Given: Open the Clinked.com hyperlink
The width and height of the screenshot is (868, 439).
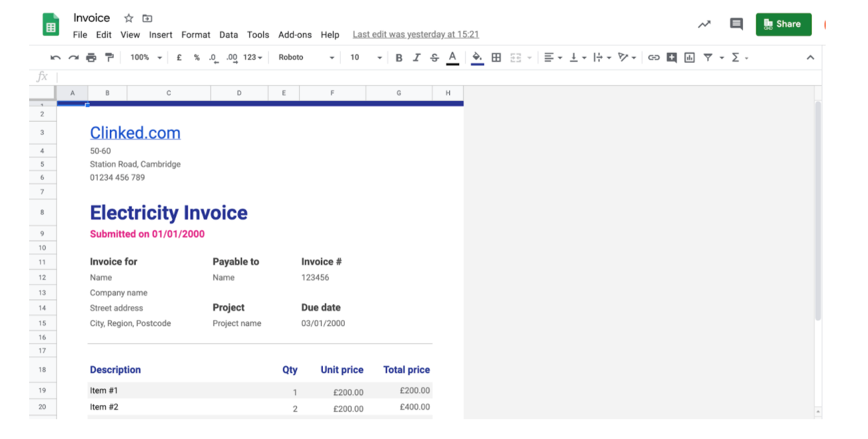Looking at the screenshot, I should pyautogui.click(x=135, y=132).
